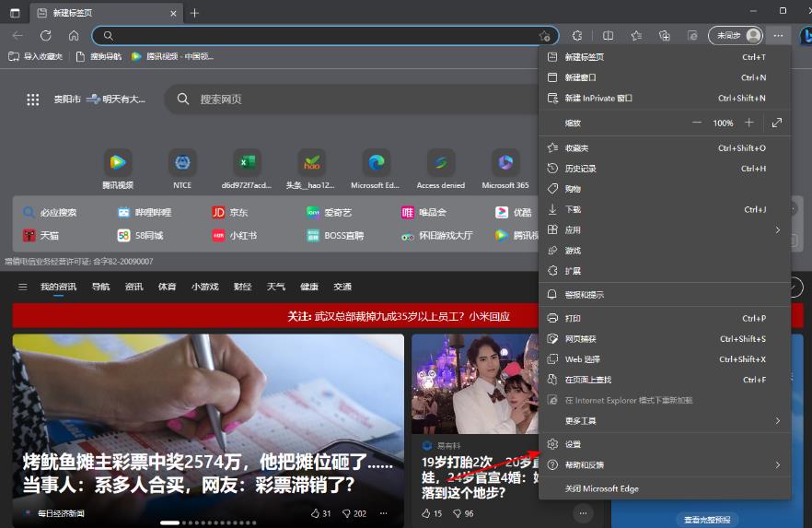Add page to favorites star in address bar

click(544, 36)
